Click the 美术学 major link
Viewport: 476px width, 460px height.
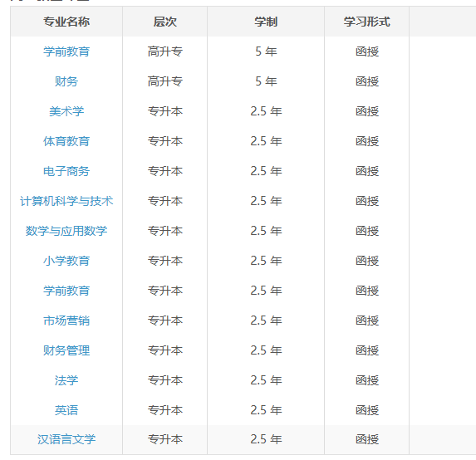(x=66, y=111)
